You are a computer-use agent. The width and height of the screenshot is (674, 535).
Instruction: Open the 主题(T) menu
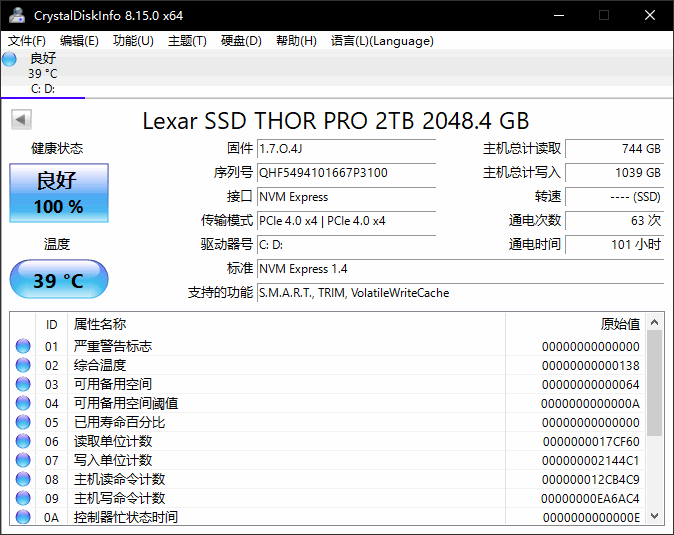coord(187,41)
